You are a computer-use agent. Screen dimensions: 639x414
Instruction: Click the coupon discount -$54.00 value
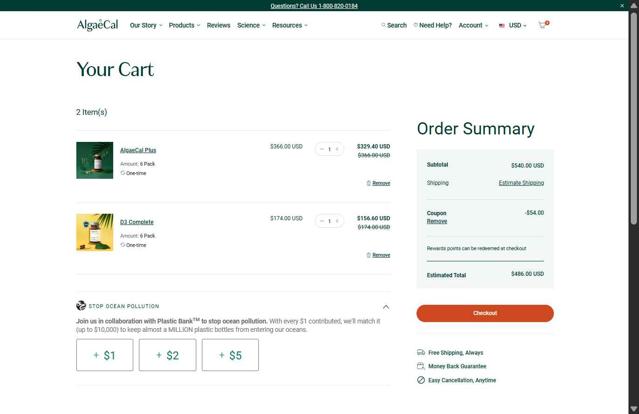[534, 213]
